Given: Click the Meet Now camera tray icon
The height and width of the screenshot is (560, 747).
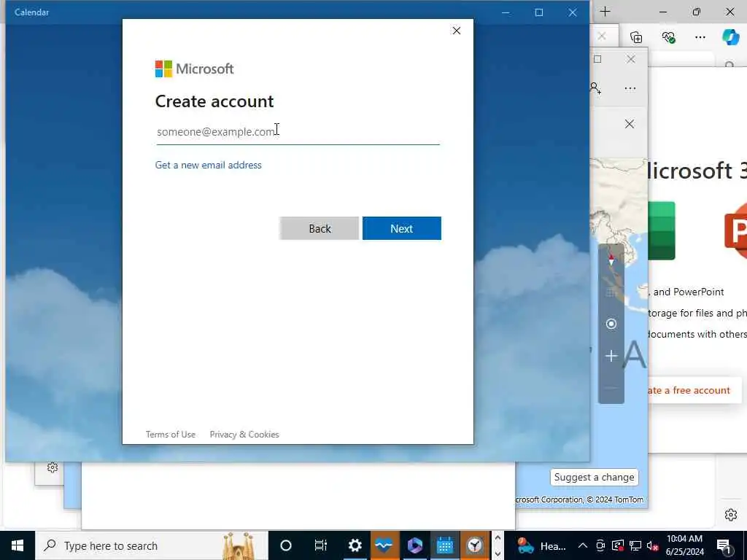Looking at the screenshot, I should tap(600, 545).
